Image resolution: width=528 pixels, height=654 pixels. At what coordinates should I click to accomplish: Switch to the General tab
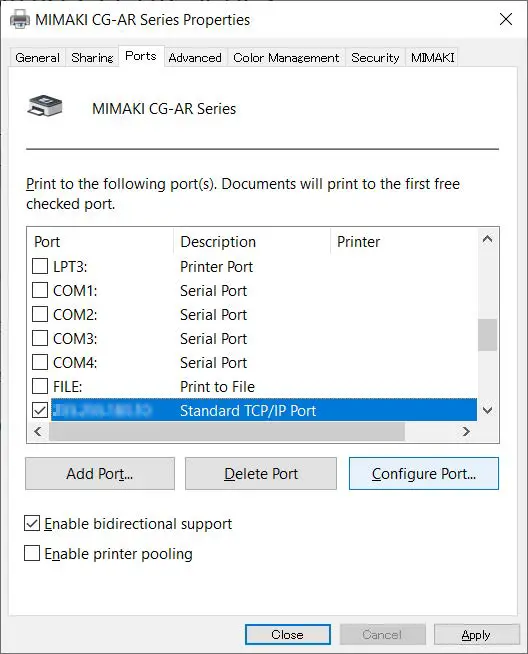38,58
